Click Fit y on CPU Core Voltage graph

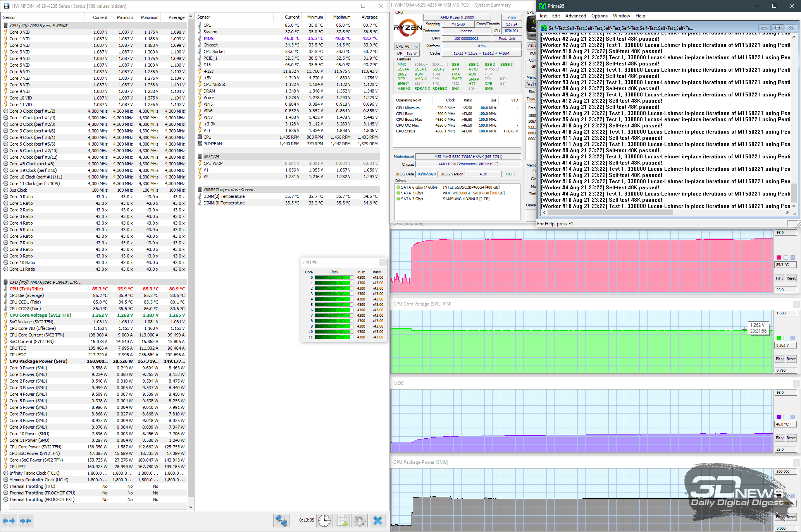pyautogui.click(x=780, y=359)
